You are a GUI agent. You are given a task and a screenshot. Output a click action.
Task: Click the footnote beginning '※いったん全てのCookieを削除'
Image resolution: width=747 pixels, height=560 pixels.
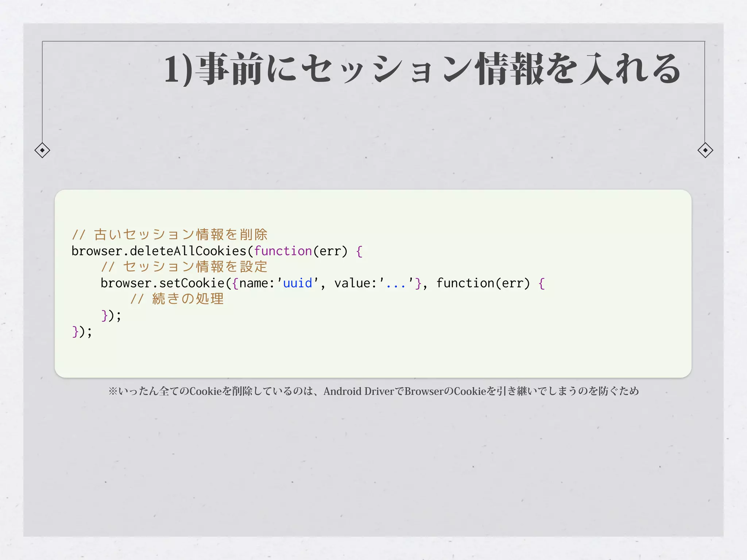click(x=373, y=391)
